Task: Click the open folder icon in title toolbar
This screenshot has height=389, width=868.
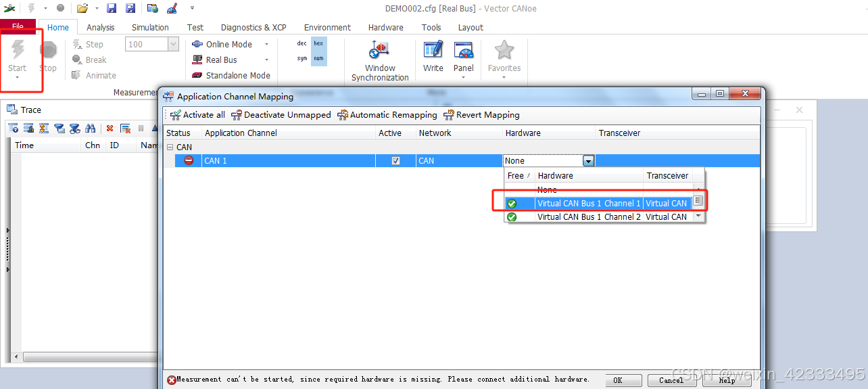Action: (82, 8)
